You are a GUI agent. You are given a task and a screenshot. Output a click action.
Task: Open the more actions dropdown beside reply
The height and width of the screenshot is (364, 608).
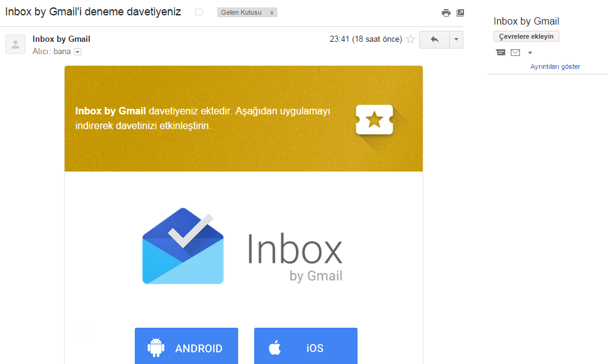coord(456,39)
